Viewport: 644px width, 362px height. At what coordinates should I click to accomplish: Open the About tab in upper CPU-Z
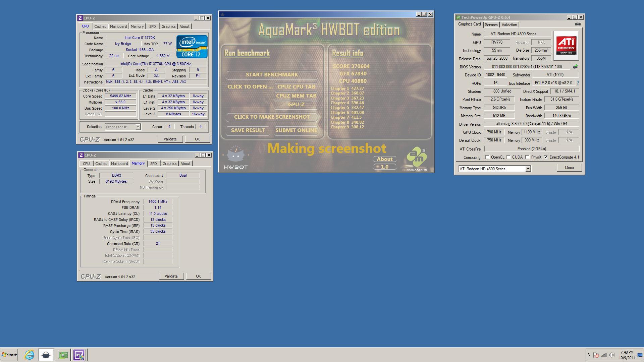(x=184, y=26)
